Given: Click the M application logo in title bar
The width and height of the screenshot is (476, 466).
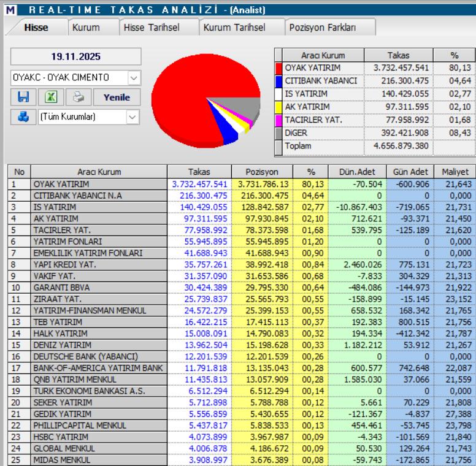Looking at the screenshot, I should coord(10,10).
